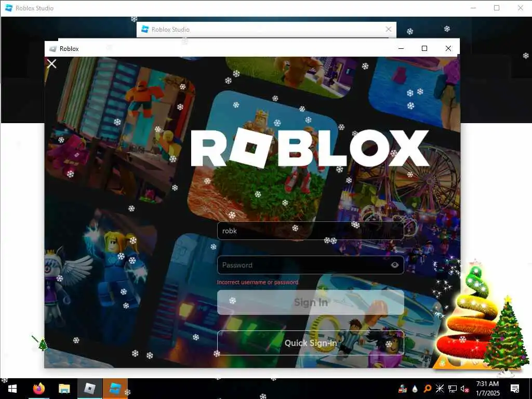532x399 pixels.
Task: Minimize the main Roblox Studio window
Action: 473,8
